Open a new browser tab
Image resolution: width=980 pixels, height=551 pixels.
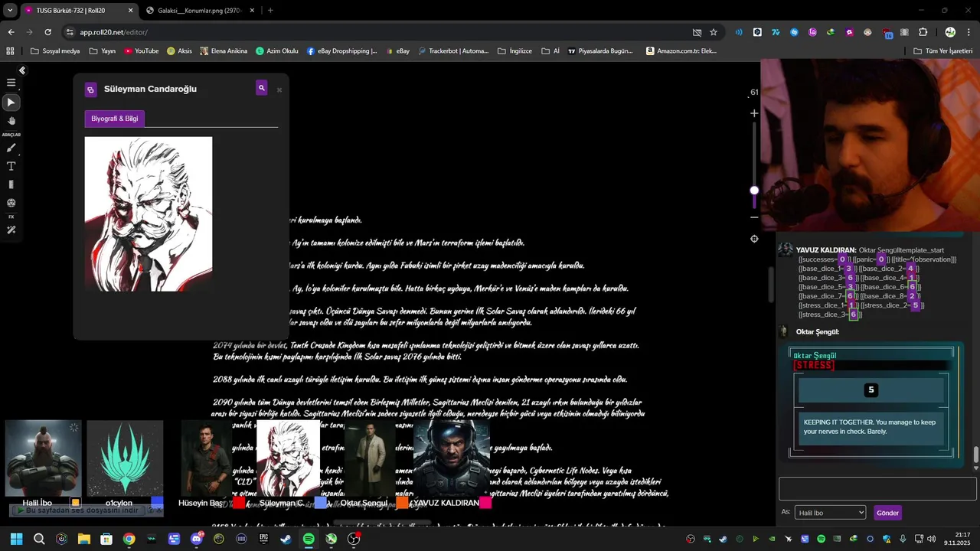click(x=270, y=11)
